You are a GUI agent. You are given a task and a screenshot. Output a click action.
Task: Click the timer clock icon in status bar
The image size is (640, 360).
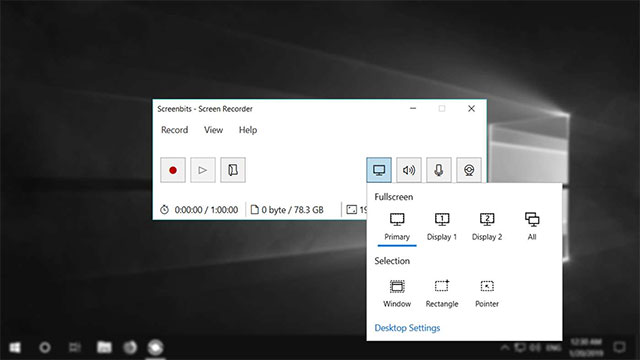point(164,210)
